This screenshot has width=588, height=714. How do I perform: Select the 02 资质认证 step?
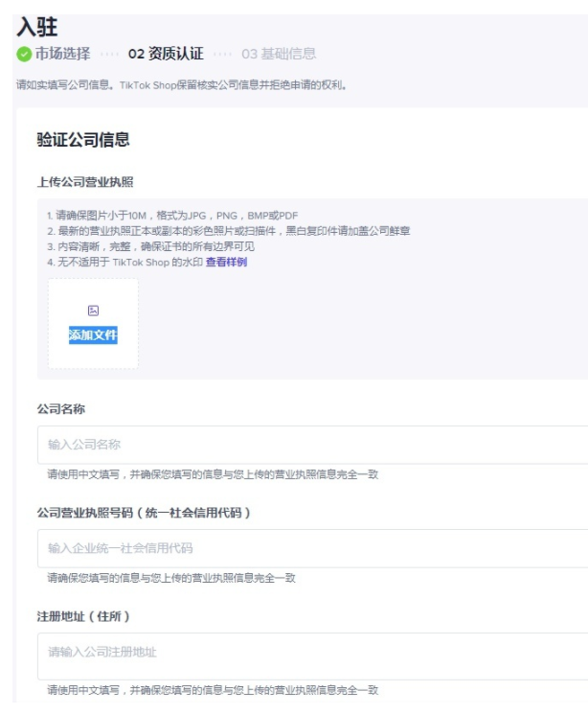pyautogui.click(x=165, y=54)
